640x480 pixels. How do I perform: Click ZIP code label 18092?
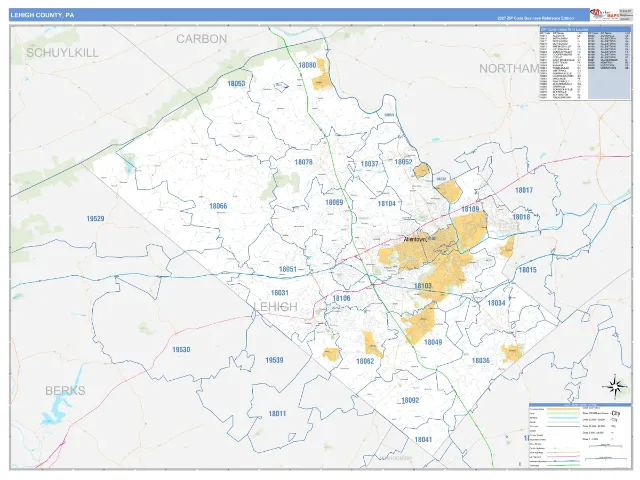[x=410, y=400]
